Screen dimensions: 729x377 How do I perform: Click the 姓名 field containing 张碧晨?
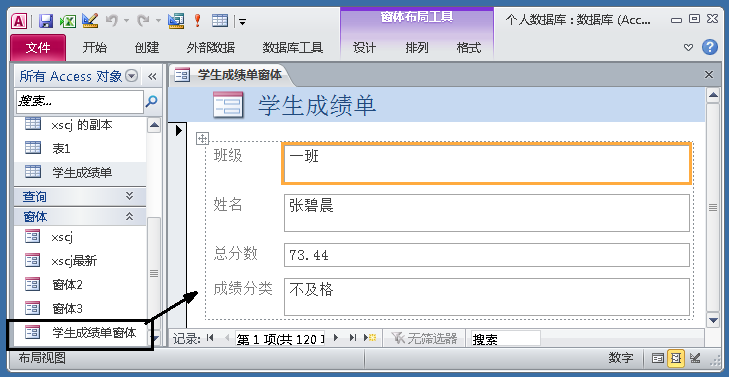coord(486,213)
